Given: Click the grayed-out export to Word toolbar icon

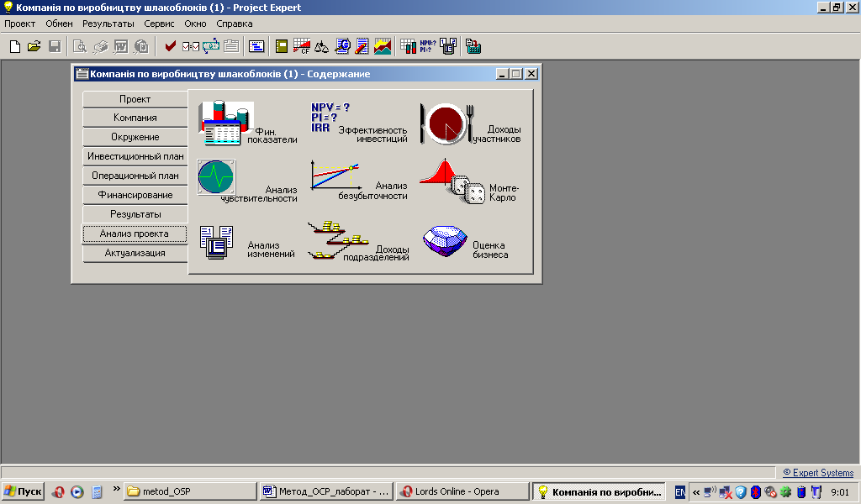Looking at the screenshot, I should [x=121, y=46].
